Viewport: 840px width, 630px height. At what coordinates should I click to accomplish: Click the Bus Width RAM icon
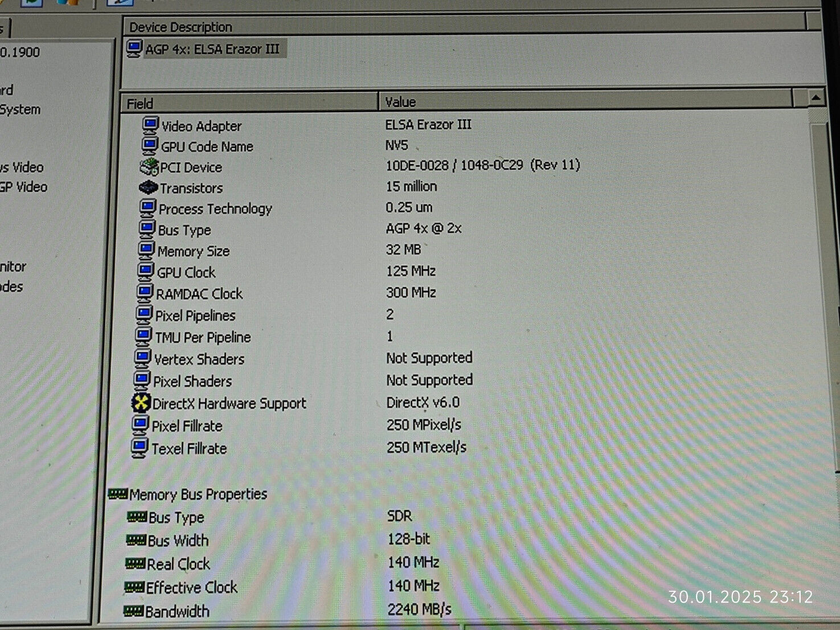136,539
